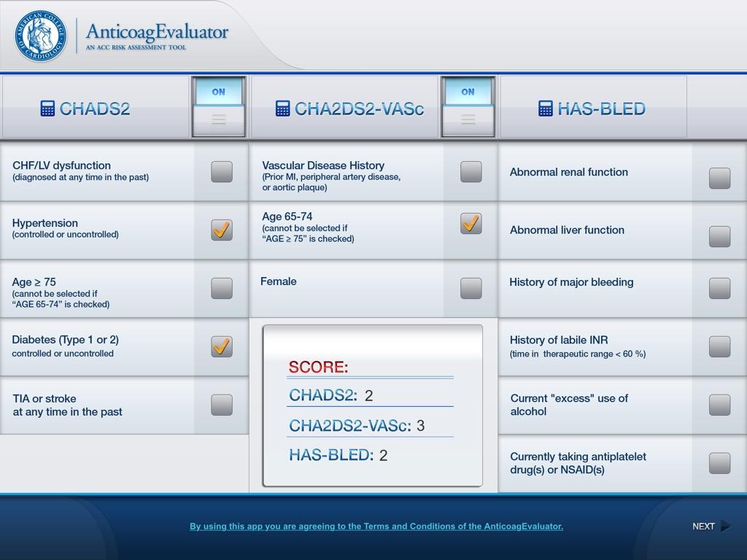Click the 'CHF/LV dysfunction' label
Viewport: 747px width, 560px height.
click(61, 166)
